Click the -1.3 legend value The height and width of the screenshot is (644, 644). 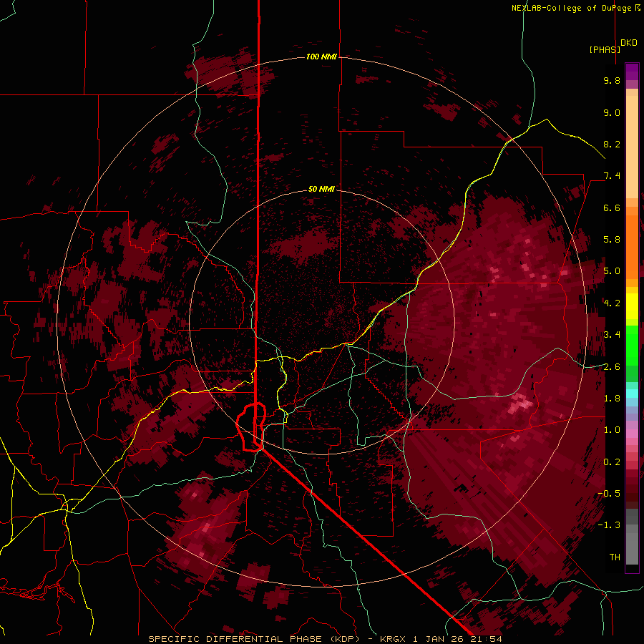[609, 525]
